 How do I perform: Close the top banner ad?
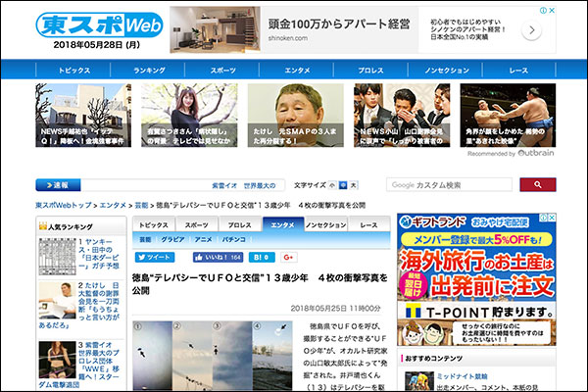(552, 12)
